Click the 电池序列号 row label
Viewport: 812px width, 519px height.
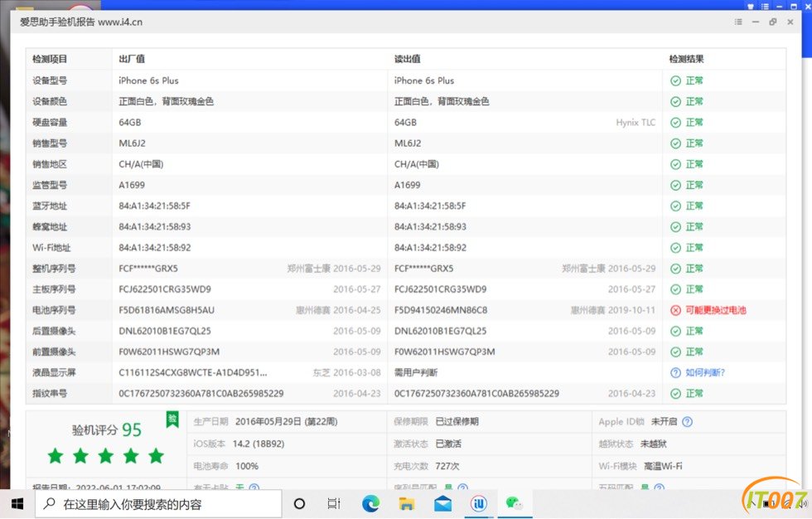(x=54, y=310)
